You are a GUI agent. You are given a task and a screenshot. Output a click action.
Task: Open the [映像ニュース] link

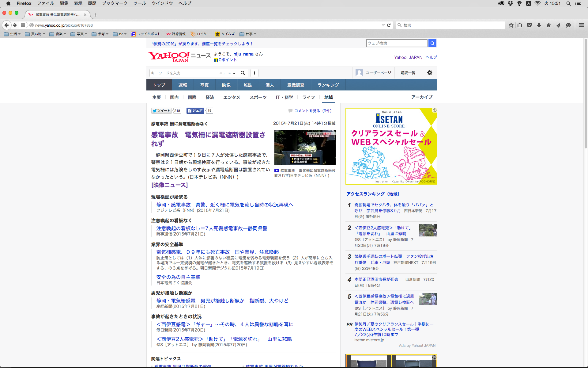click(x=169, y=185)
